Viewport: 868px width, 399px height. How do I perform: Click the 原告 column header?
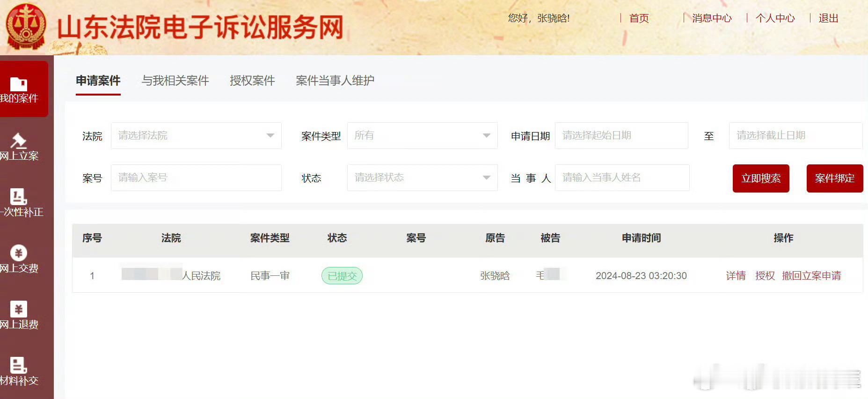[x=495, y=238]
